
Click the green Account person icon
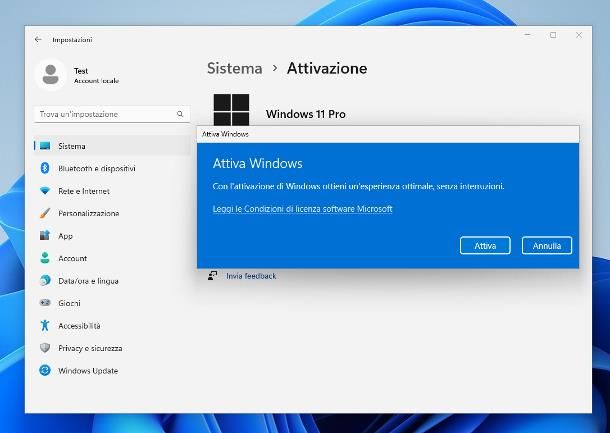(x=45, y=258)
